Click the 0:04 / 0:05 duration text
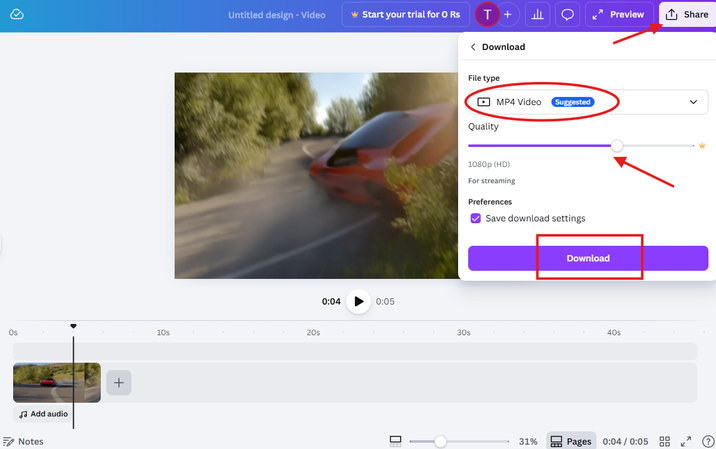 (625, 442)
